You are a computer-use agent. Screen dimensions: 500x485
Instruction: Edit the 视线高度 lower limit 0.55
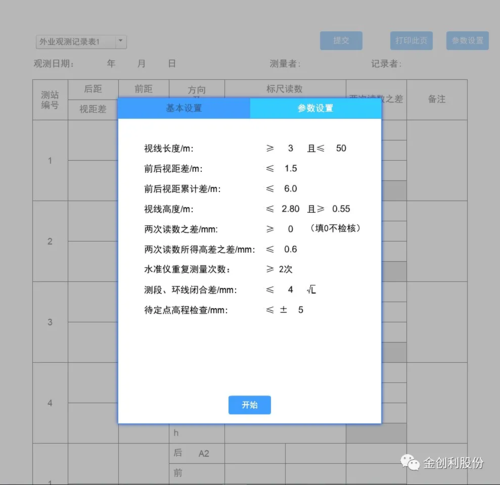coord(341,209)
